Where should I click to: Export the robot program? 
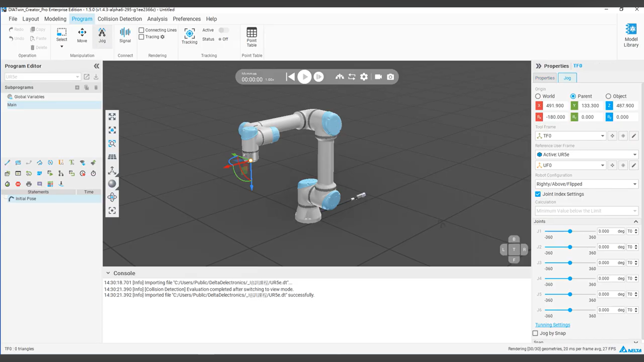tap(96, 77)
